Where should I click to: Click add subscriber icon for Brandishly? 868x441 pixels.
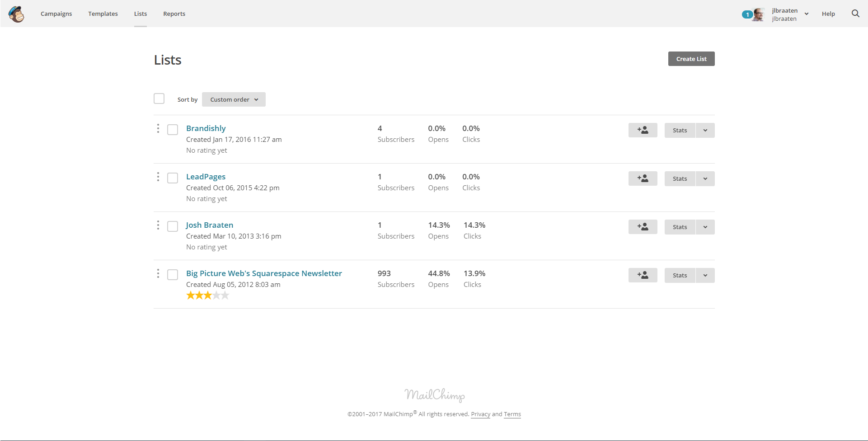point(643,130)
